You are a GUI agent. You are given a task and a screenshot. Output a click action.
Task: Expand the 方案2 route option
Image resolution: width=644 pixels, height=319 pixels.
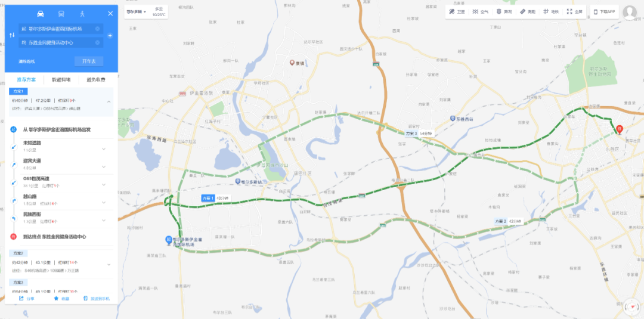pyautogui.click(x=109, y=265)
